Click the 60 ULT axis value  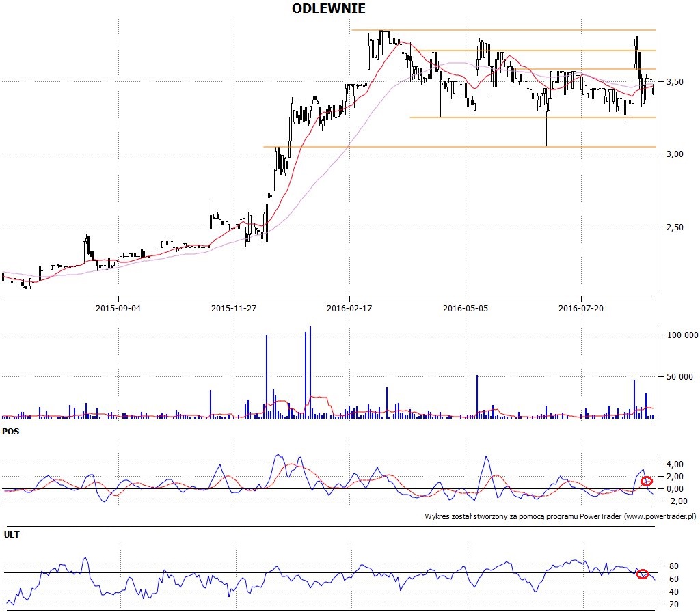coord(674,579)
